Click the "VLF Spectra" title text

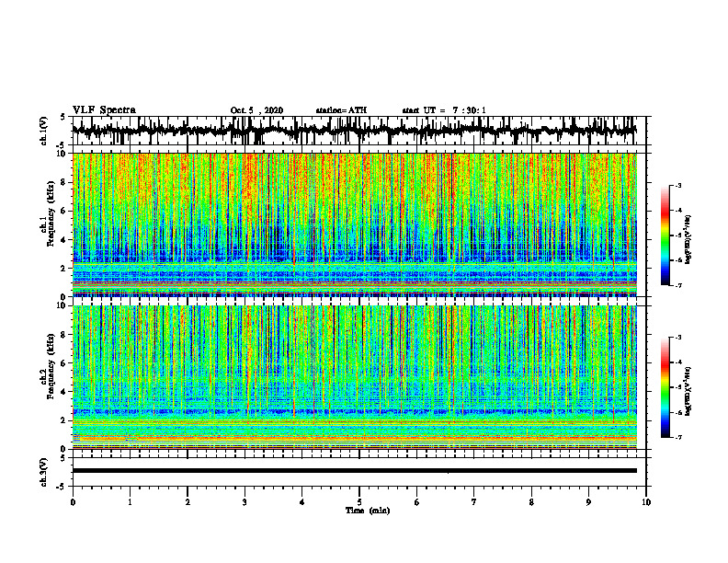click(104, 110)
